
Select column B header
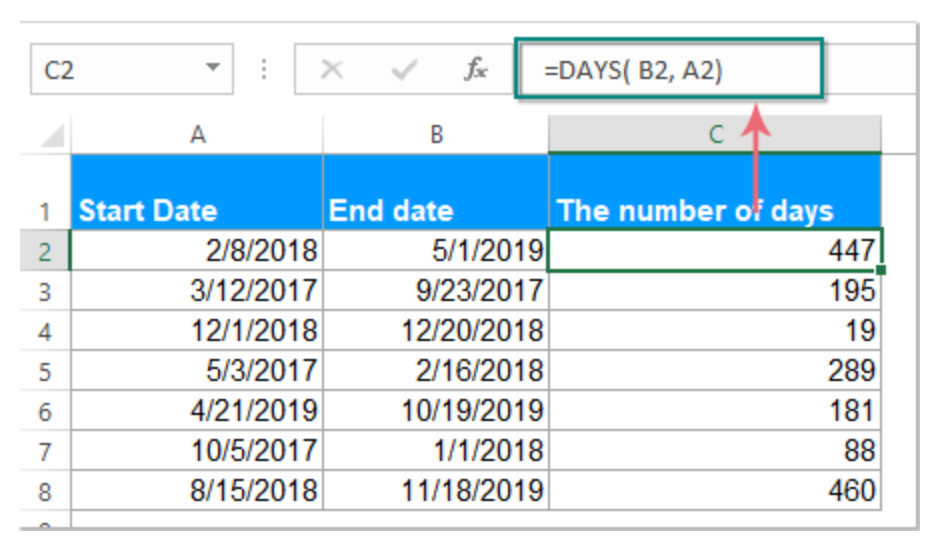(436, 134)
